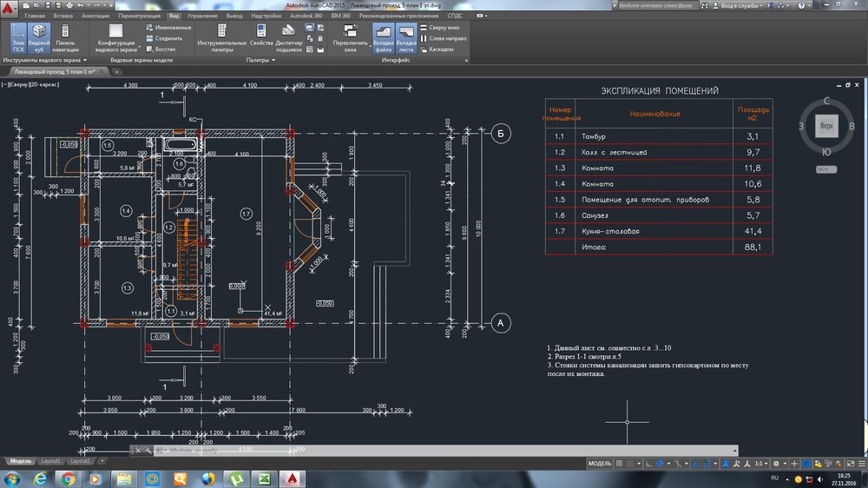Click the Named (Именованные) viewports button
Image resolution: width=868 pixels, height=488 pixels.
pos(169,28)
